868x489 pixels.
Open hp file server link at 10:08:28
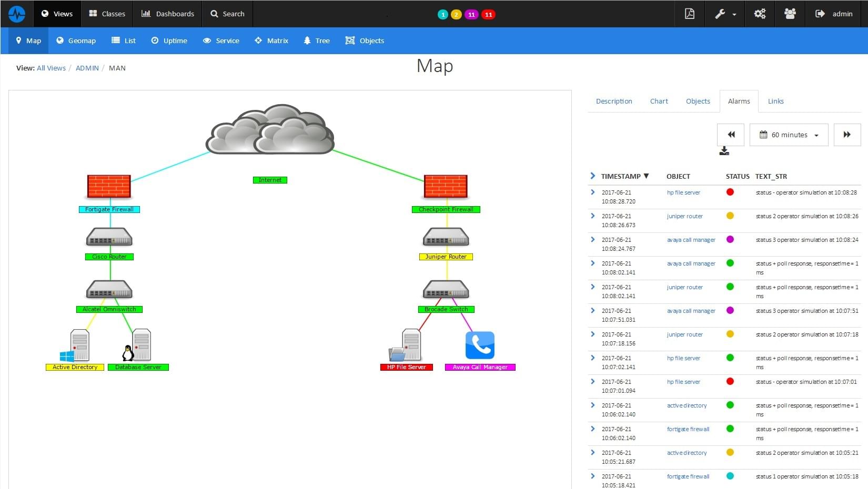(683, 192)
